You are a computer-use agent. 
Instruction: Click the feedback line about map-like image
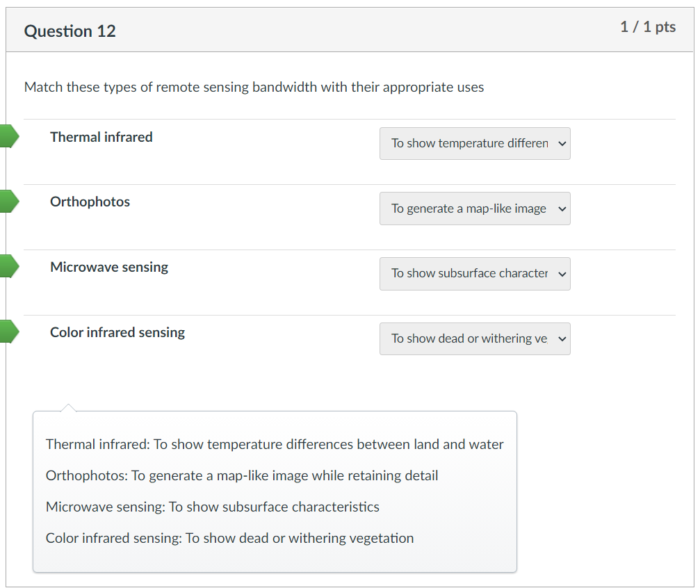tap(242, 475)
